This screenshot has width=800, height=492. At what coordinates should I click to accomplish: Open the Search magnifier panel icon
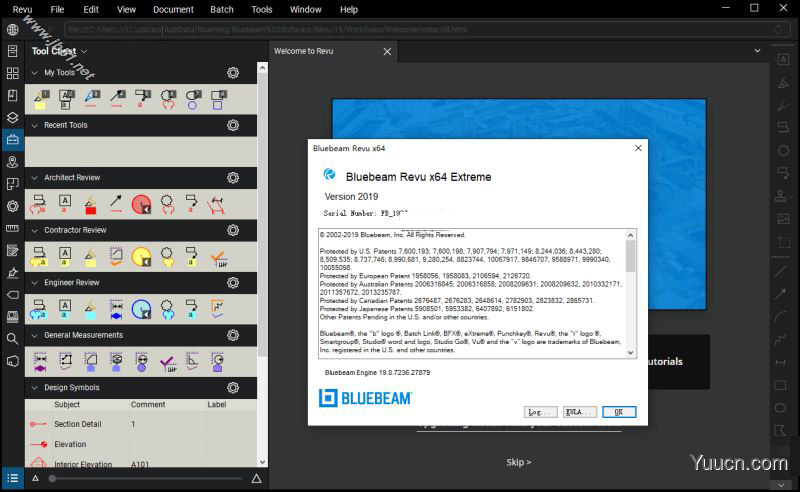pos(13,338)
